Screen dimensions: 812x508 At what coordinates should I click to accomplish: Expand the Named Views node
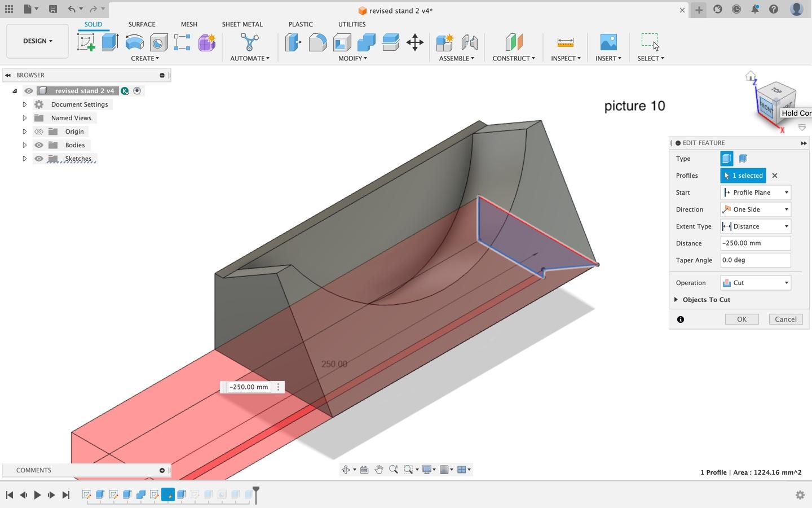pyautogui.click(x=24, y=118)
